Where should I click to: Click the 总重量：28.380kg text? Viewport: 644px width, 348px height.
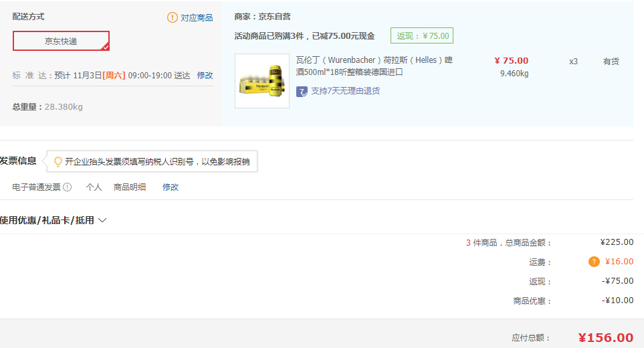pos(47,107)
